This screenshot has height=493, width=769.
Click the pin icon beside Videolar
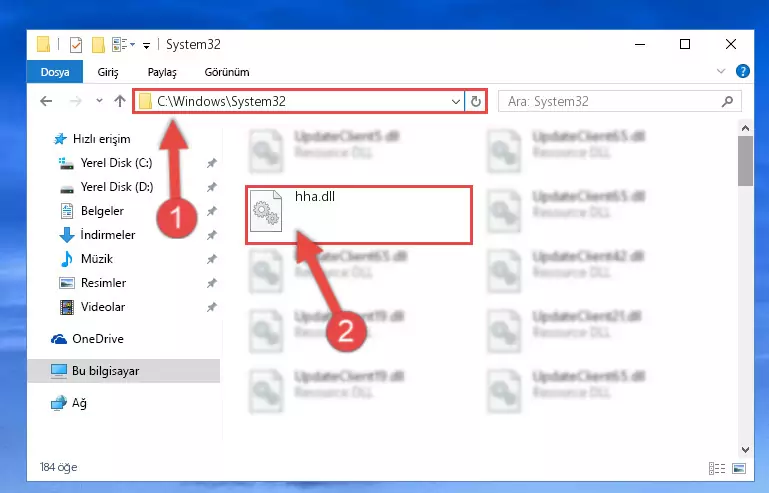(211, 307)
